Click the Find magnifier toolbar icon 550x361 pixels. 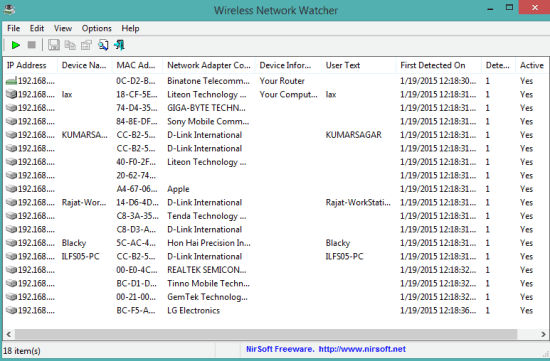[x=103, y=45]
